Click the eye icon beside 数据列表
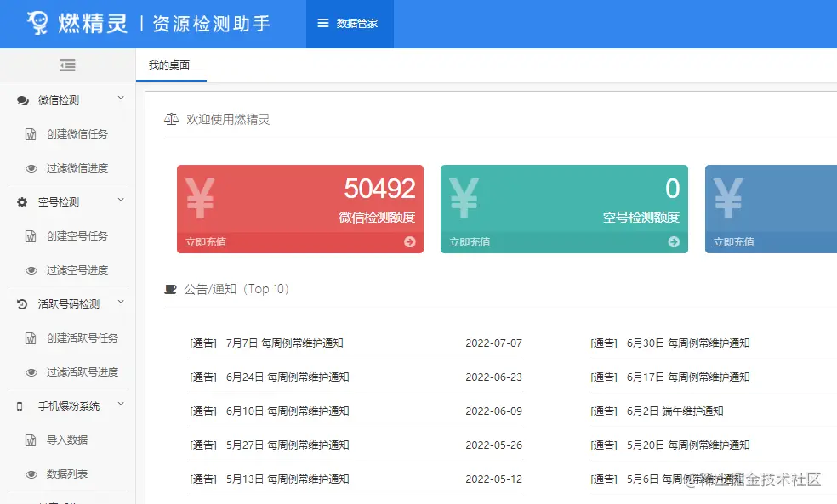Image resolution: width=837 pixels, height=504 pixels. (x=31, y=474)
